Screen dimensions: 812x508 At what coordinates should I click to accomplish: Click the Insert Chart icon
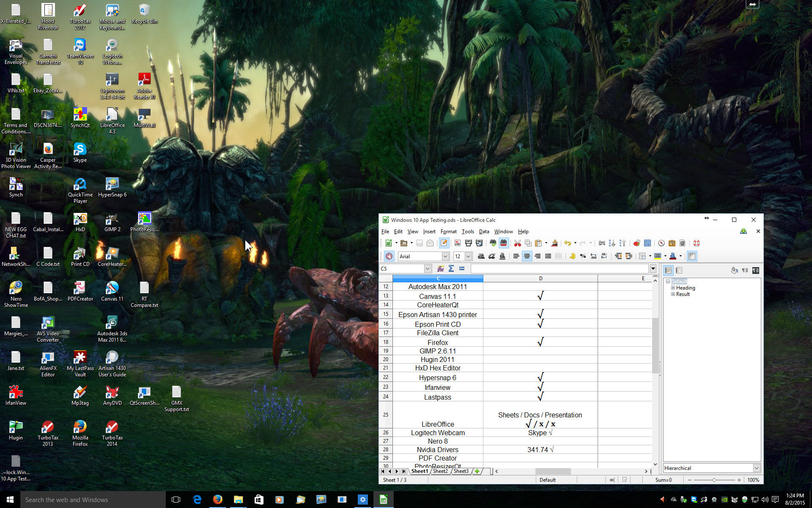click(x=636, y=243)
